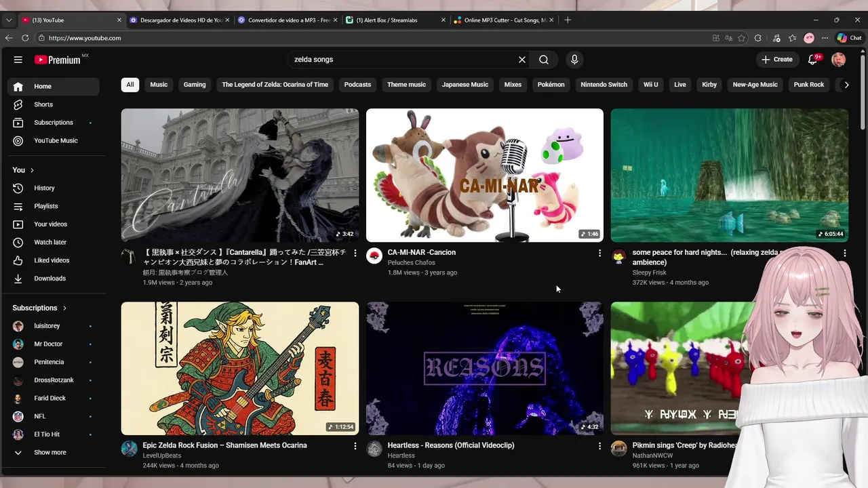Expand the You section chevron
The image size is (868, 488).
click(x=32, y=170)
